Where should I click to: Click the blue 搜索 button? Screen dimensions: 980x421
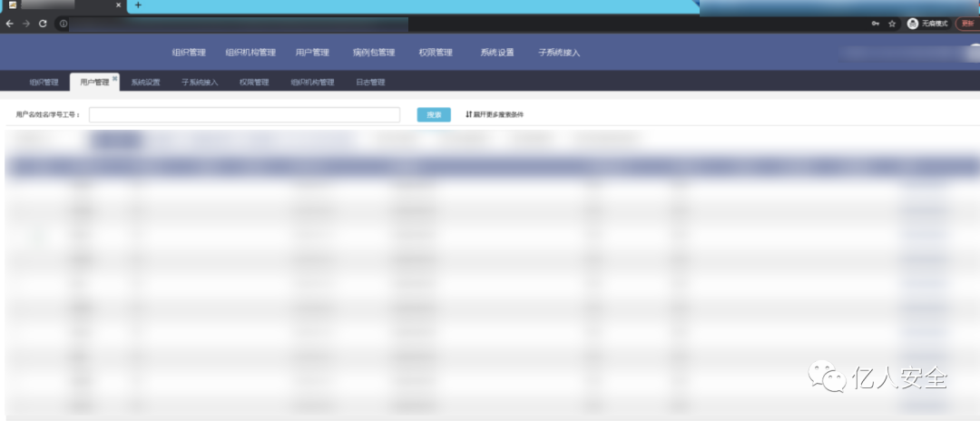click(434, 115)
